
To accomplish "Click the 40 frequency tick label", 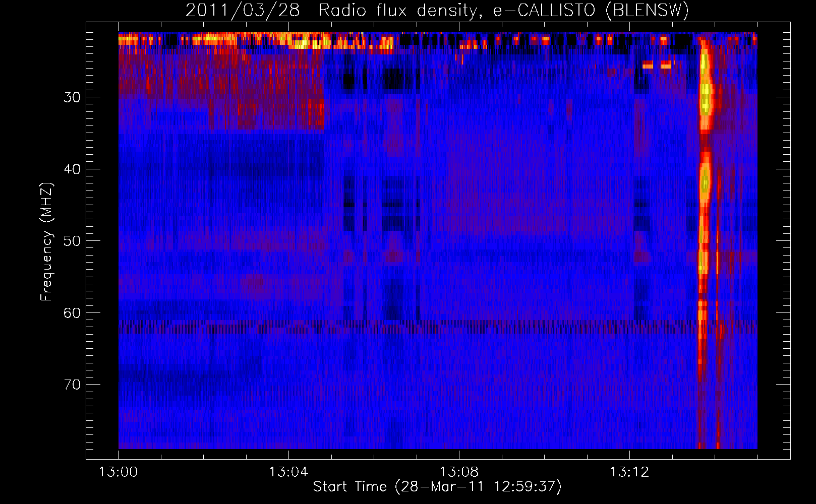I will pyautogui.click(x=72, y=169).
